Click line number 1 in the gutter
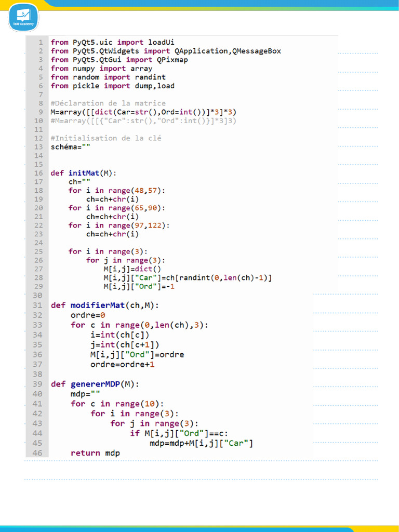 pyautogui.click(x=41, y=43)
